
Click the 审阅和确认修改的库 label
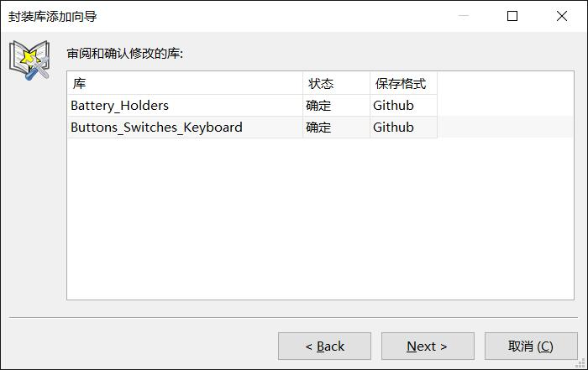pyautogui.click(x=125, y=54)
